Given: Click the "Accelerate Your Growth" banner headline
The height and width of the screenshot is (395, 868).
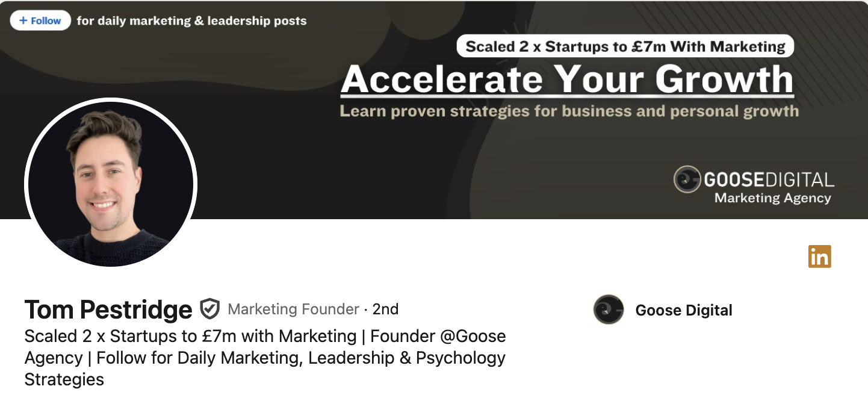Looking at the screenshot, I should click(567, 79).
